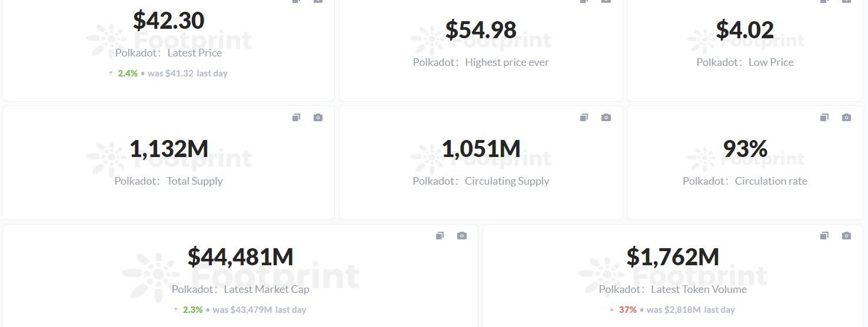Click the duplicate icon on Circulating Supply card
The image size is (868, 327).
(x=584, y=118)
